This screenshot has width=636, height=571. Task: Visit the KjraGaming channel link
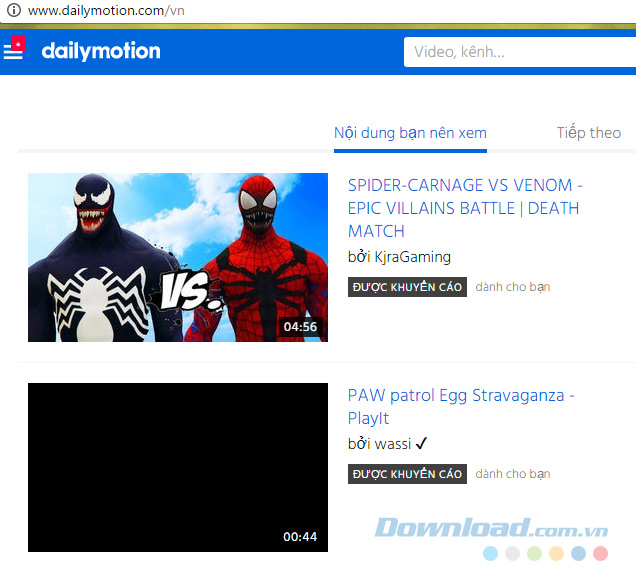[413, 257]
